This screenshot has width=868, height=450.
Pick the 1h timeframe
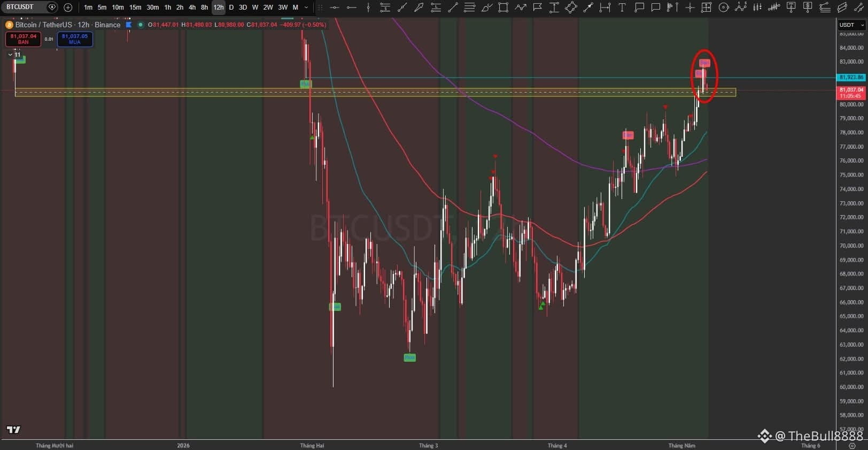coord(167,7)
